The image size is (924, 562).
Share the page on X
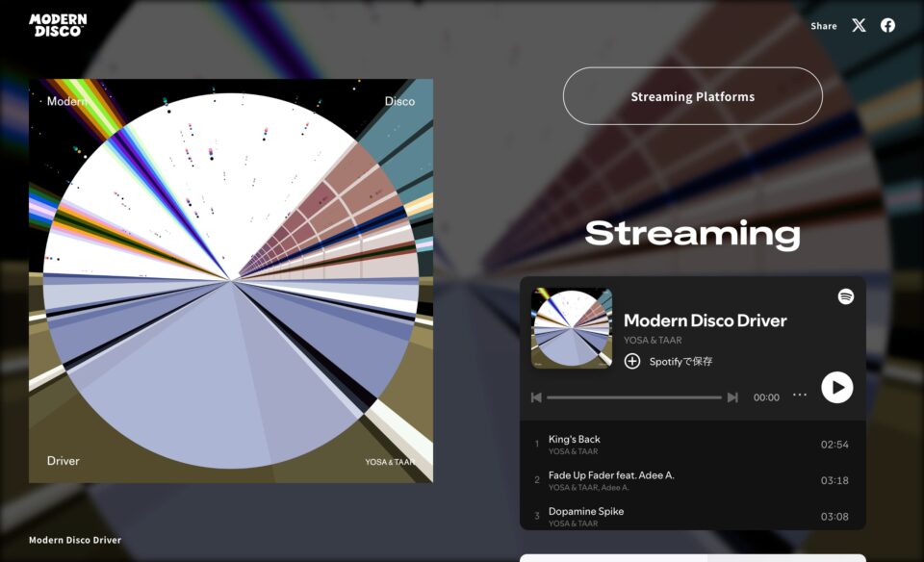[x=859, y=25]
